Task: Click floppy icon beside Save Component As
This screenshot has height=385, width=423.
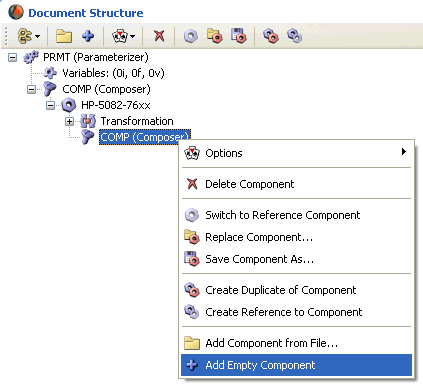Action: [192, 259]
